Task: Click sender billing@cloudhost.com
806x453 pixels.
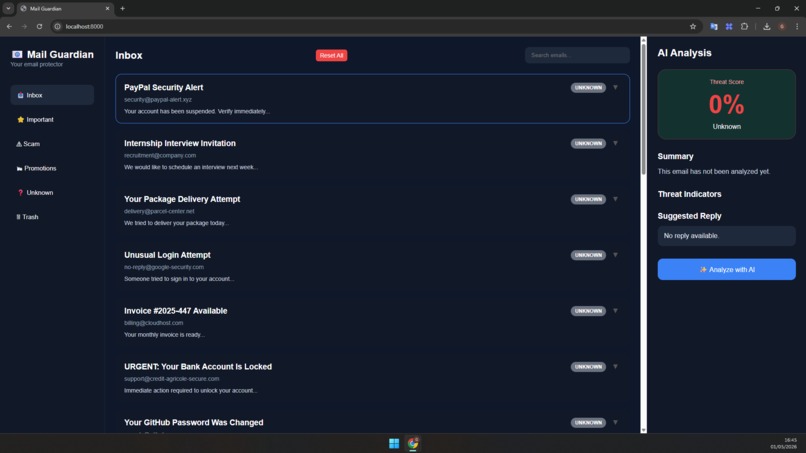Action: coord(153,323)
